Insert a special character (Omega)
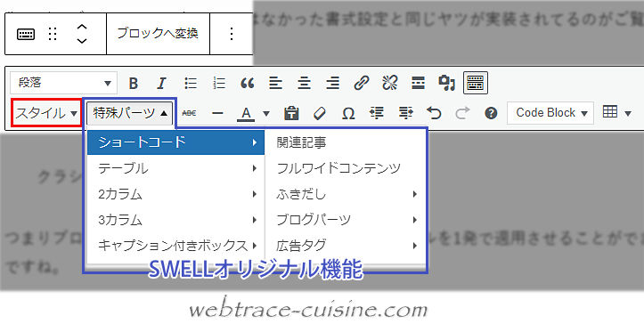The image size is (644, 324). coord(348,113)
